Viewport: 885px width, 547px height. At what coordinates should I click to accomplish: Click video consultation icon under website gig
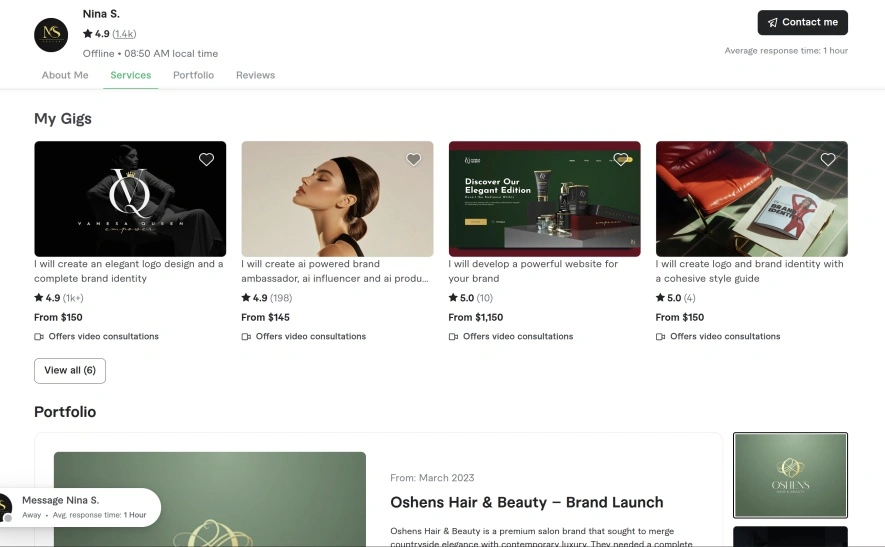click(454, 337)
